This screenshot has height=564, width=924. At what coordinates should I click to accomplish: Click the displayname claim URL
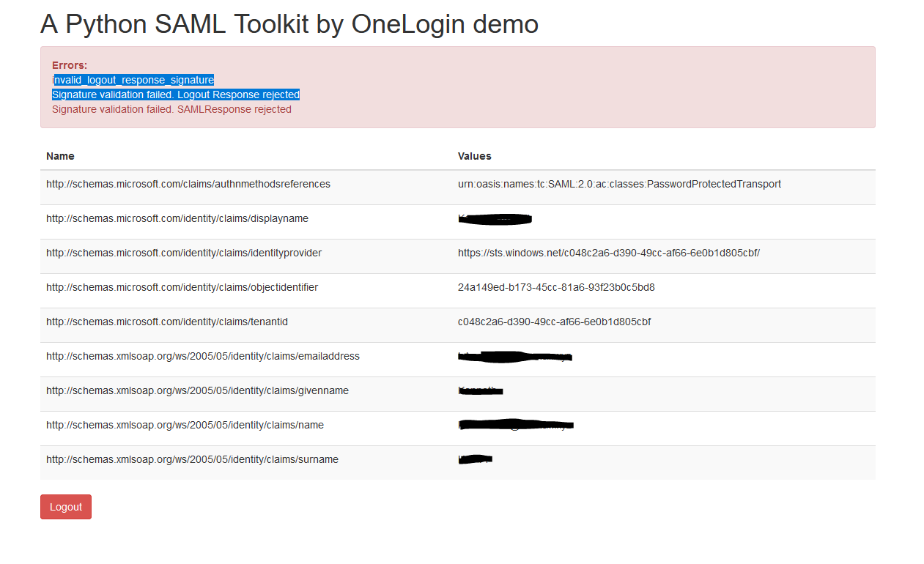(177, 218)
